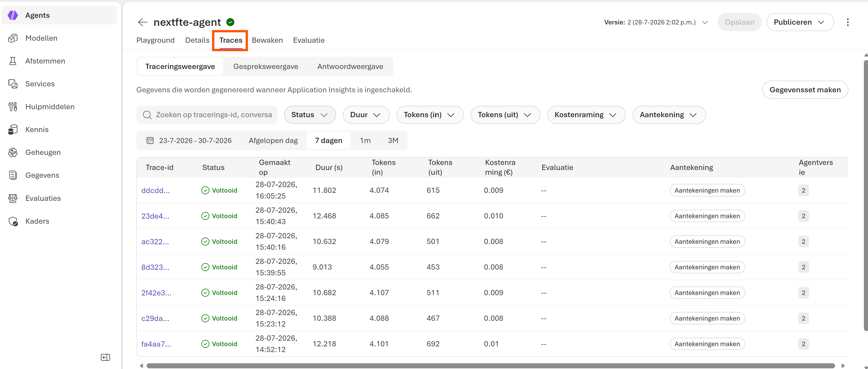
Task: Click the scroll right arrow under the table
Action: 843,366
